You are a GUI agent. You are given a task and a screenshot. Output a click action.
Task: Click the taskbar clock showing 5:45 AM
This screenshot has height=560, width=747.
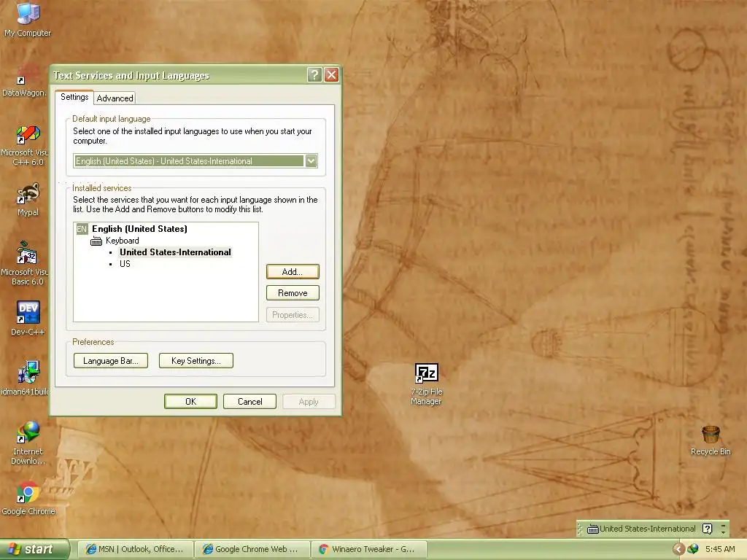pos(720,549)
